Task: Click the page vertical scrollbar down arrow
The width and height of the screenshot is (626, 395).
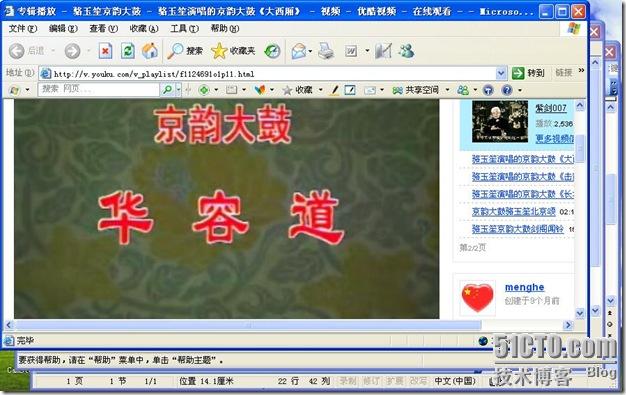Action: click(x=580, y=314)
